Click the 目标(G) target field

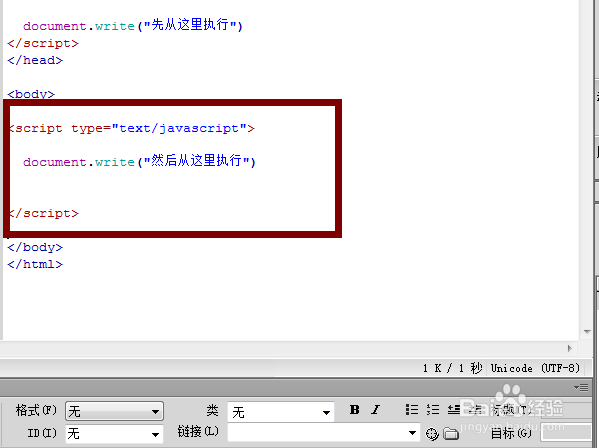(567, 432)
